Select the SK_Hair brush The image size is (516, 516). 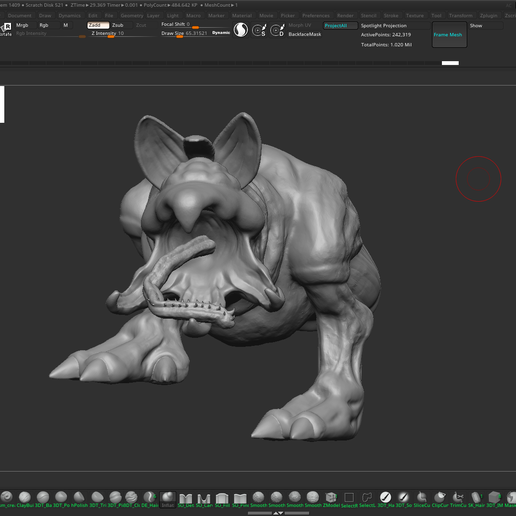(476, 499)
